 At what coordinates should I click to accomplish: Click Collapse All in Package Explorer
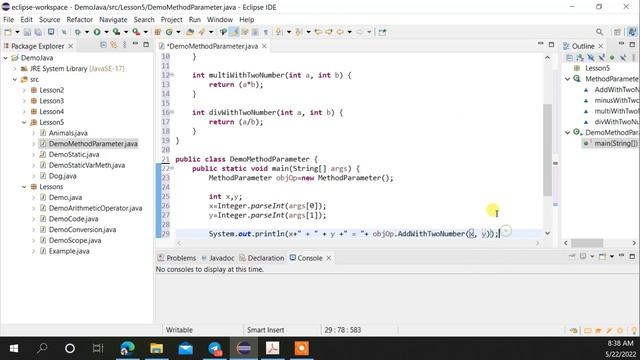pos(103,45)
